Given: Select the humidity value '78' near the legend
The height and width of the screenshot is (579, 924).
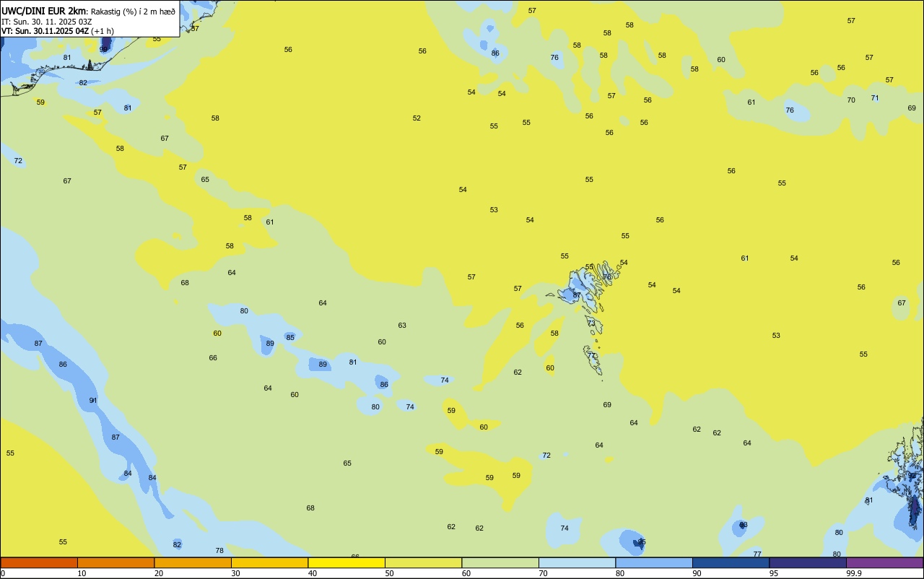Looking at the screenshot, I should (219, 551).
